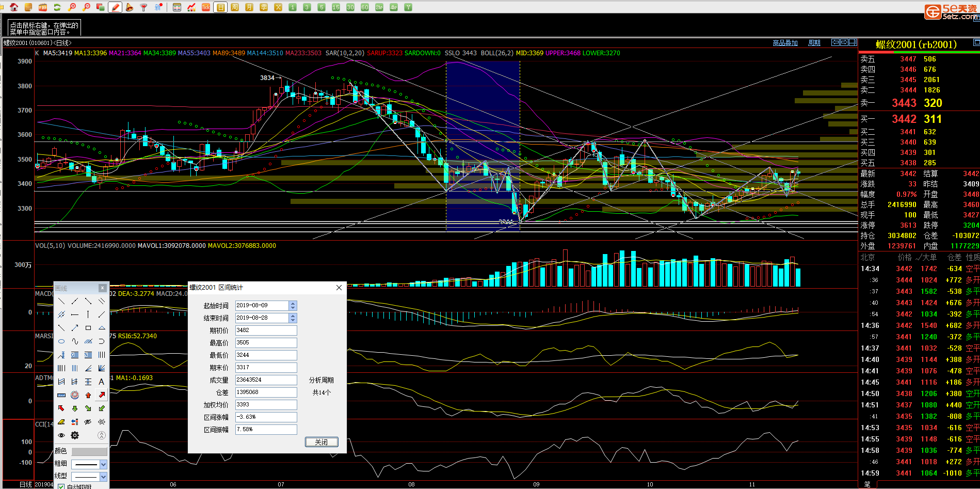Close the 区间统计 dialog with X
The image size is (980, 489).
click(339, 288)
